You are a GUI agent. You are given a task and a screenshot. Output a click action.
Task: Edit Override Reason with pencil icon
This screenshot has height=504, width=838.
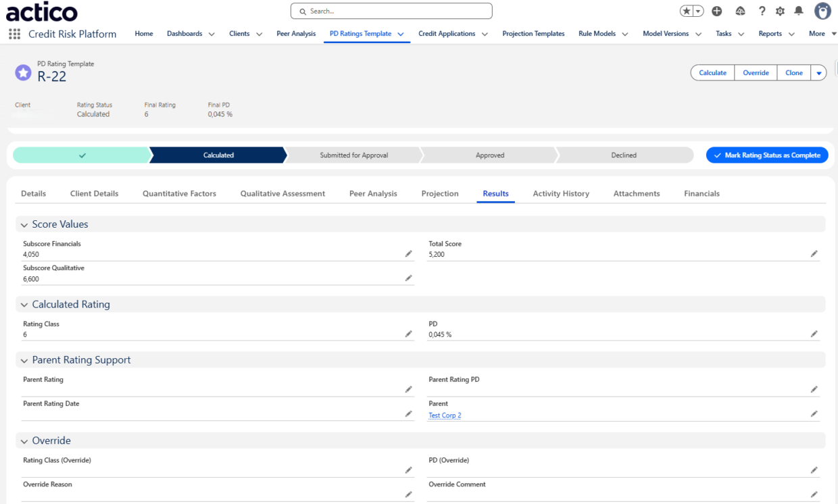(408, 494)
